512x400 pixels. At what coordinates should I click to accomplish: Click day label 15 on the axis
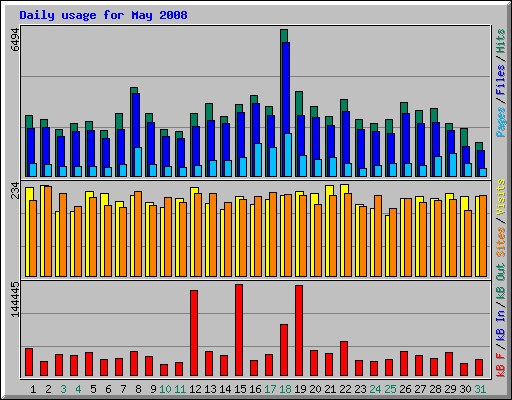[240, 389]
